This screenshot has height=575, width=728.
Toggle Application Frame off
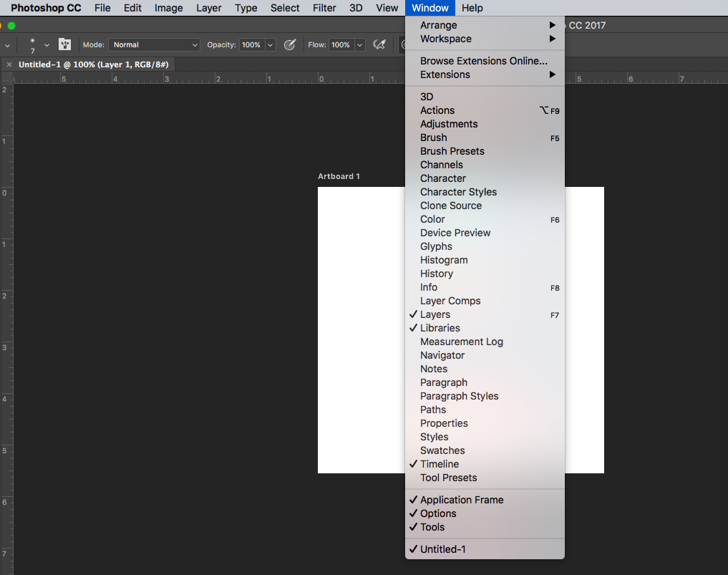485,500
